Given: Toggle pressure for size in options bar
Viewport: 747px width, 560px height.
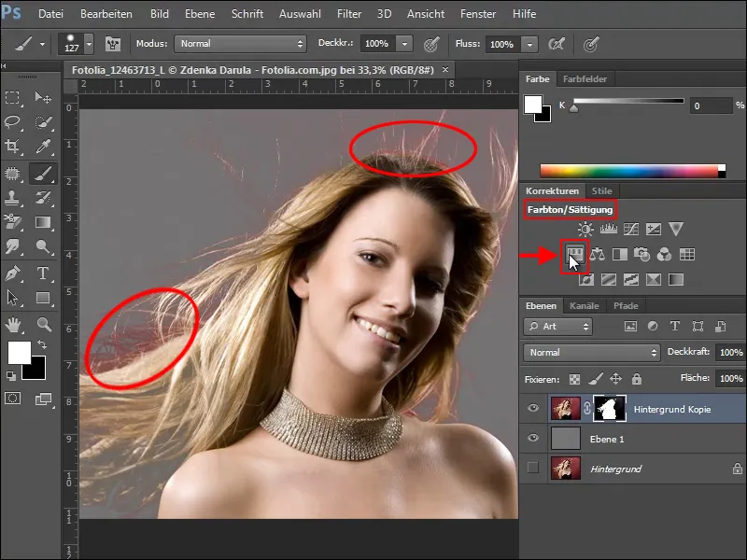Looking at the screenshot, I should pyautogui.click(x=591, y=44).
